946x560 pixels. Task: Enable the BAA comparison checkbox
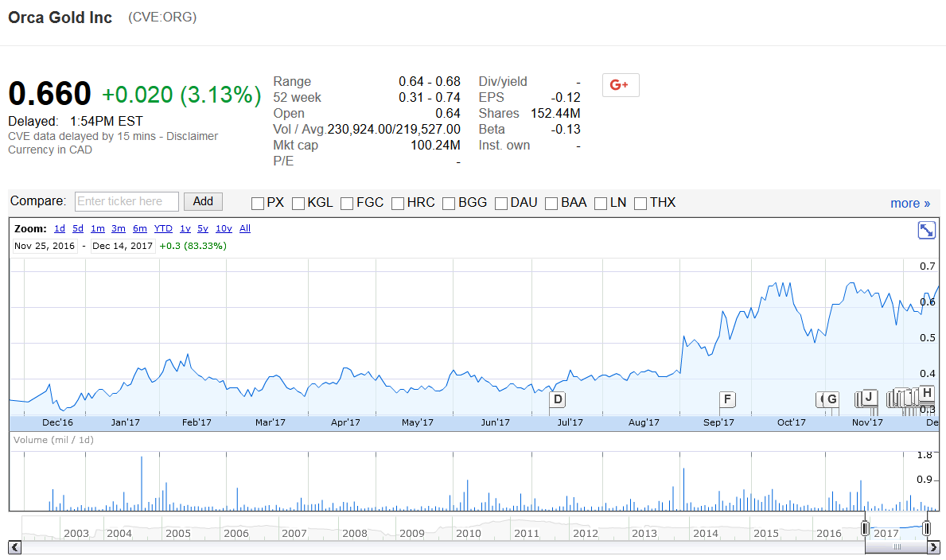pyautogui.click(x=551, y=204)
